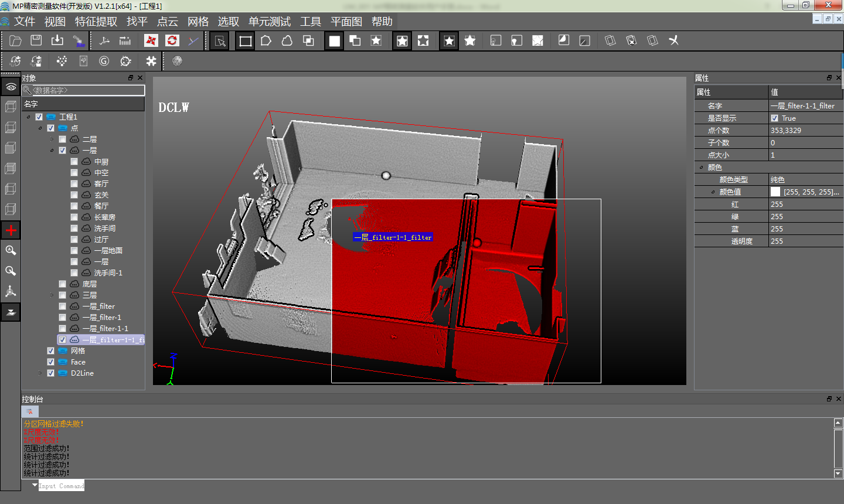Expand the 二层 tree node
Screen dimensions: 844x504
pos(52,139)
